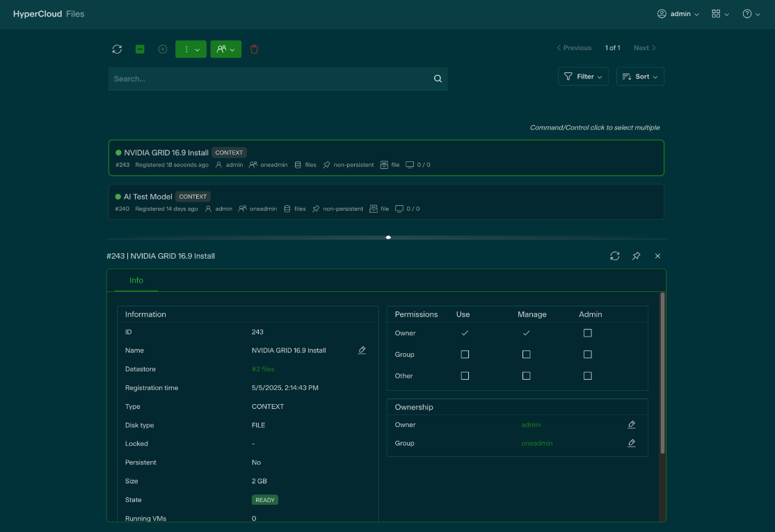Open the green three-dots actions menu
The width and height of the screenshot is (775, 532).
point(191,49)
